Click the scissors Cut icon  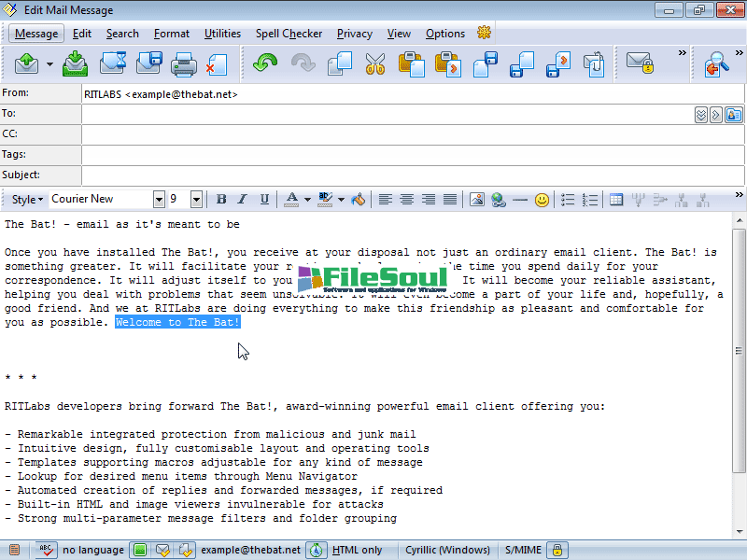[x=375, y=63]
